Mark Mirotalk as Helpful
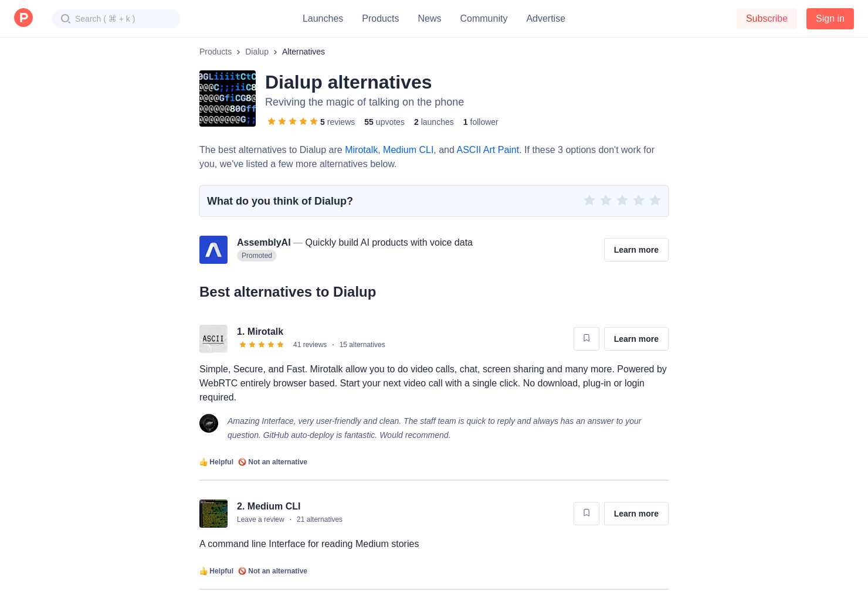This screenshot has width=868, height=608. 216,462
